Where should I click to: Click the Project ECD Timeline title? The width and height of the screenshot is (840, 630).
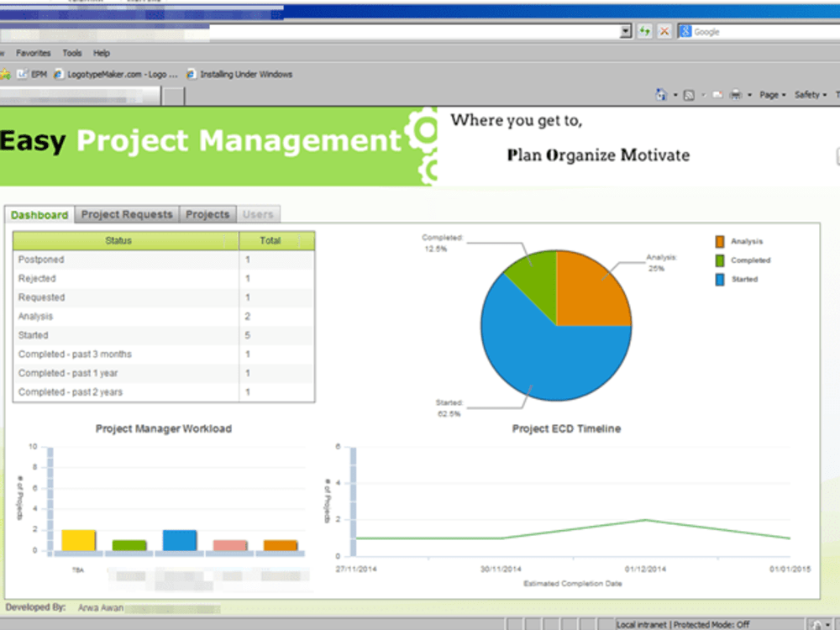coord(566,428)
